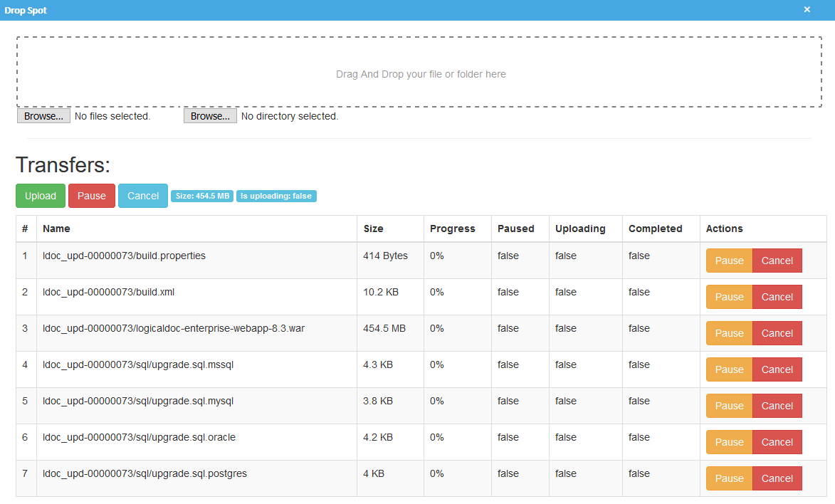The image size is (835, 504).
Task: Cancel the upgrade.sql.mysql transfer
Action: 777,406
